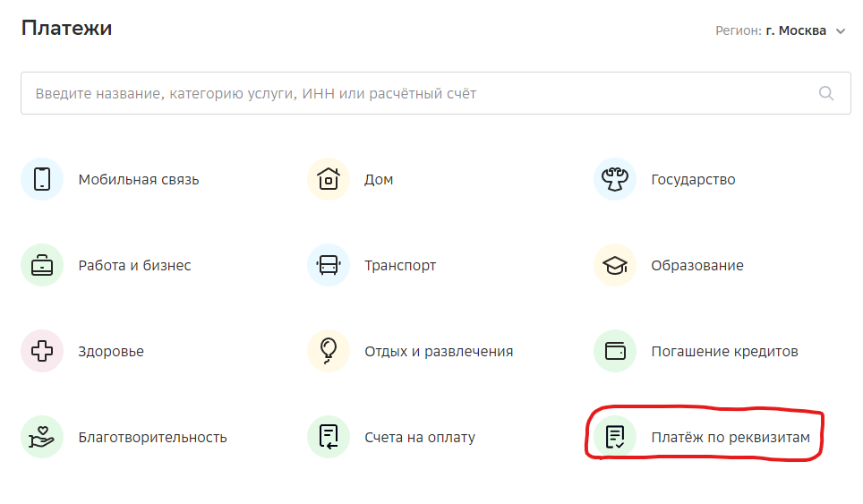The width and height of the screenshot is (863, 504).
Task: Click the Платежи page heading
Action: pyautogui.click(x=66, y=28)
